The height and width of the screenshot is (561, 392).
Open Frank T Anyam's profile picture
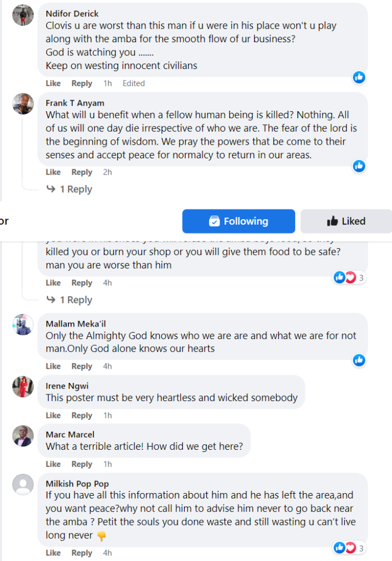click(x=23, y=104)
